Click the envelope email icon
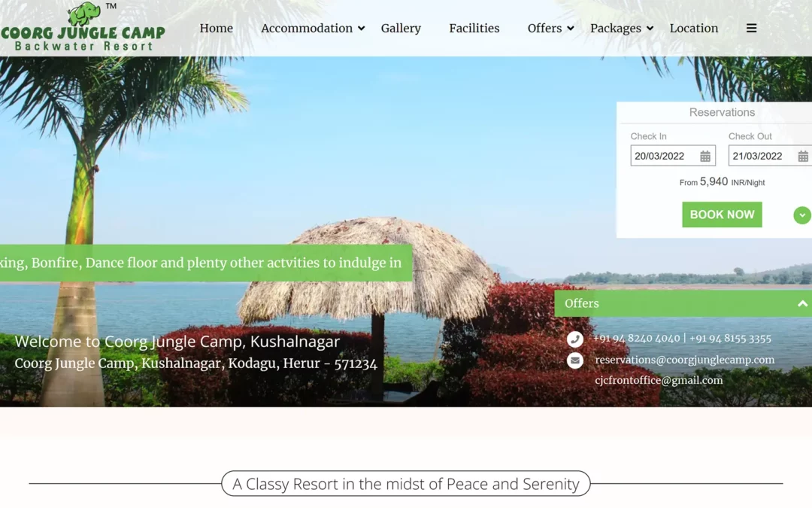This screenshot has width=812, height=508. [575, 360]
